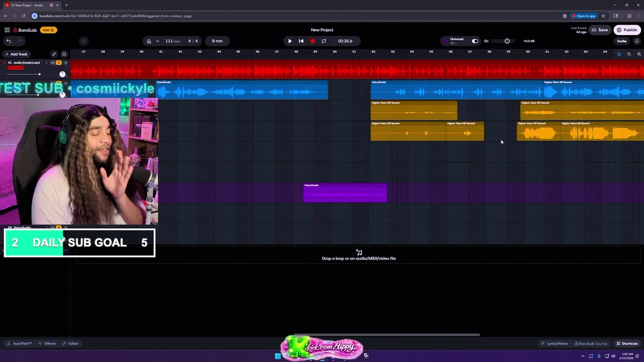This screenshot has width=644, height=362.
Task: Open track 01 options three-dot menu
Action: (46, 63)
